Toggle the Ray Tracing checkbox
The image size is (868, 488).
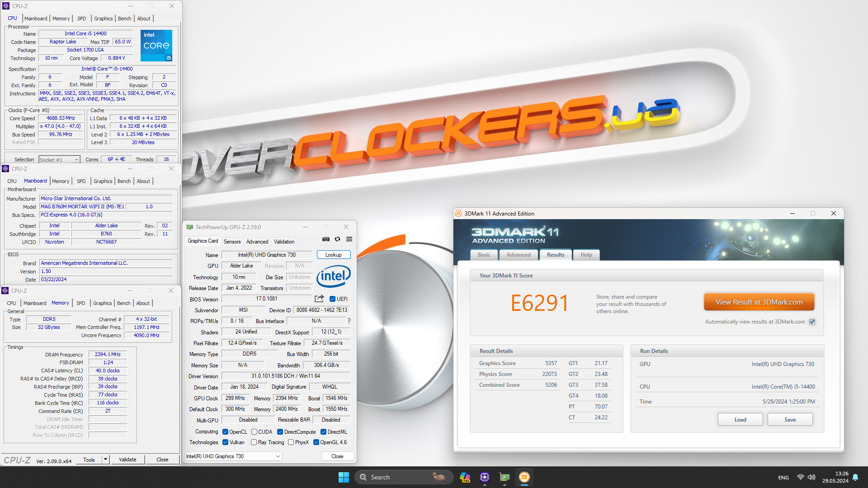click(254, 442)
